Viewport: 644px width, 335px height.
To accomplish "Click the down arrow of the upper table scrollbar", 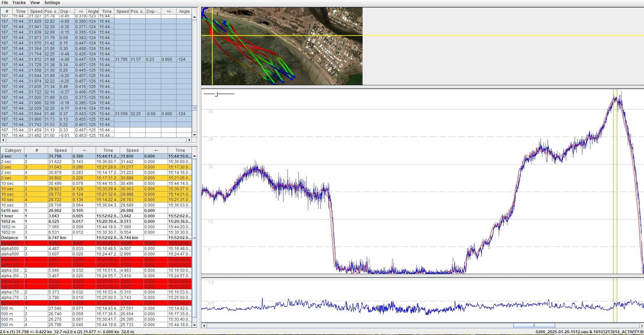I will click(195, 135).
